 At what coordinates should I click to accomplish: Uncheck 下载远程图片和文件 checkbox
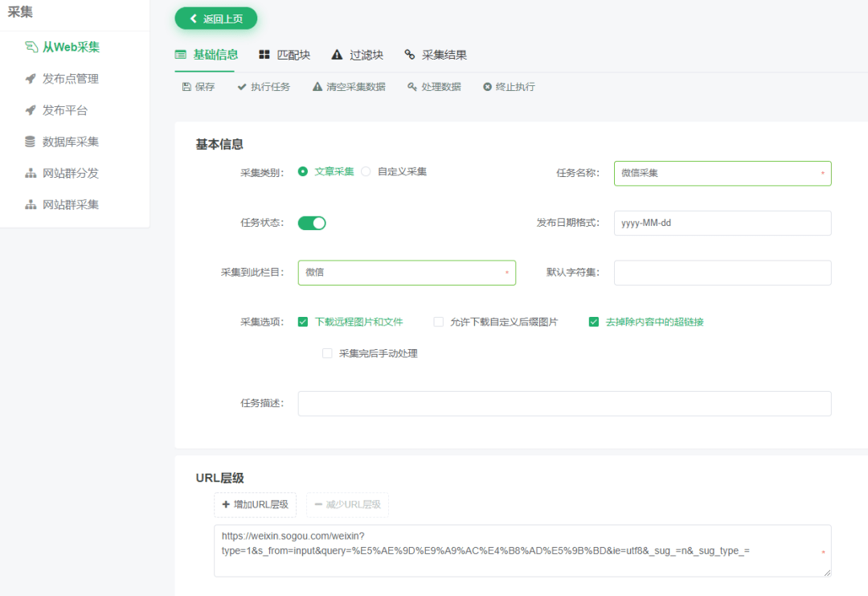coord(303,322)
